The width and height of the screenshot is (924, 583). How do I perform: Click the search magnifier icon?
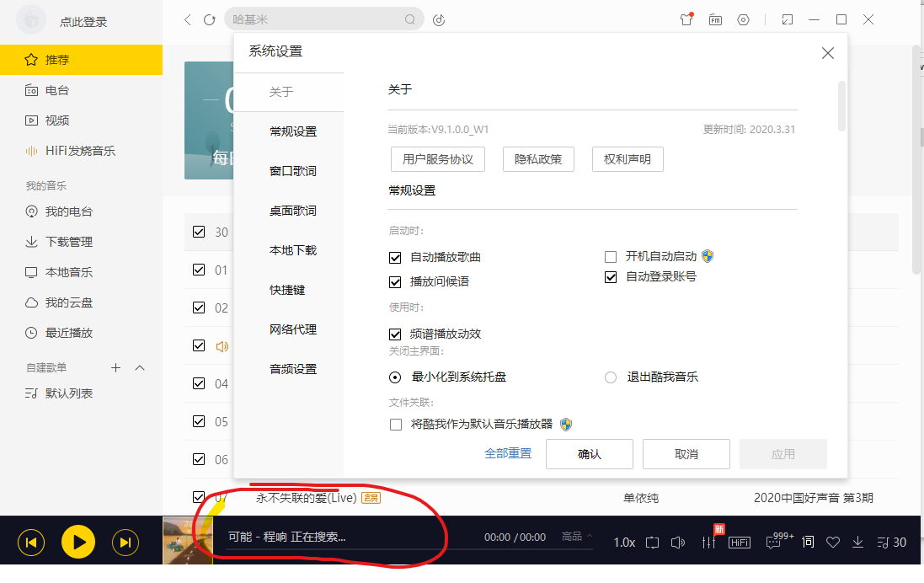(409, 20)
